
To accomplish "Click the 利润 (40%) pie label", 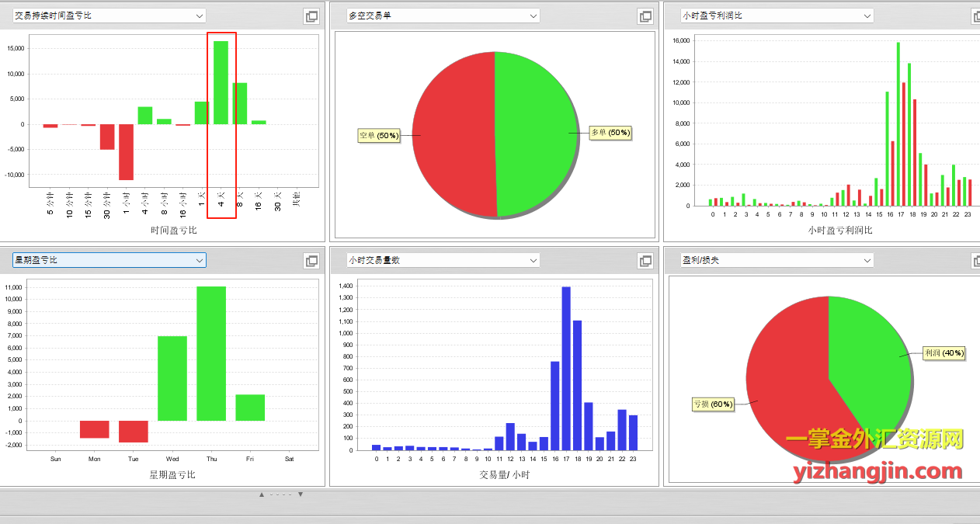I will 944,352.
